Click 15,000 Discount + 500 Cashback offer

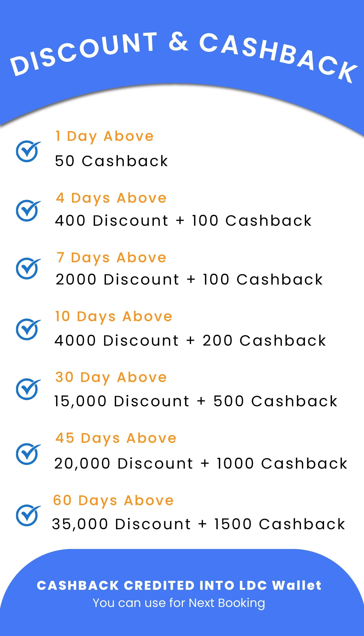196,401
